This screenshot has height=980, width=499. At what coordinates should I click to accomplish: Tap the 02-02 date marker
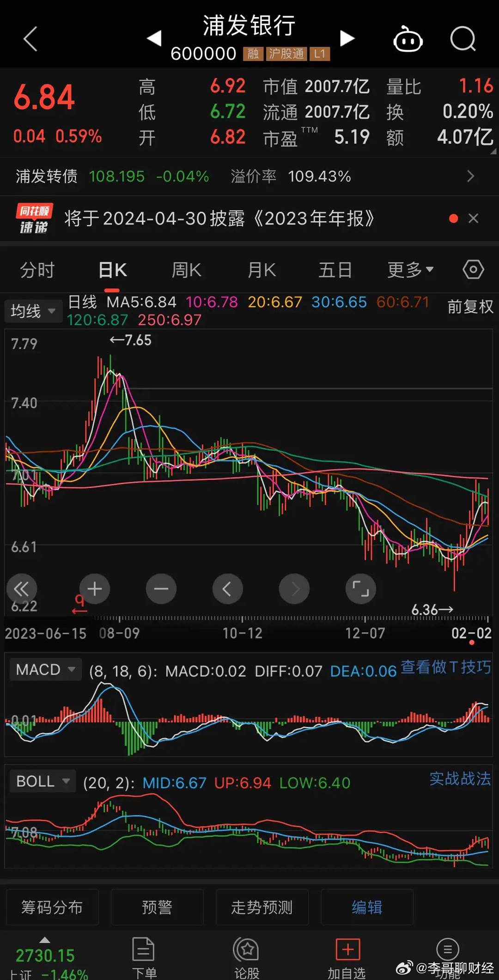tap(471, 633)
